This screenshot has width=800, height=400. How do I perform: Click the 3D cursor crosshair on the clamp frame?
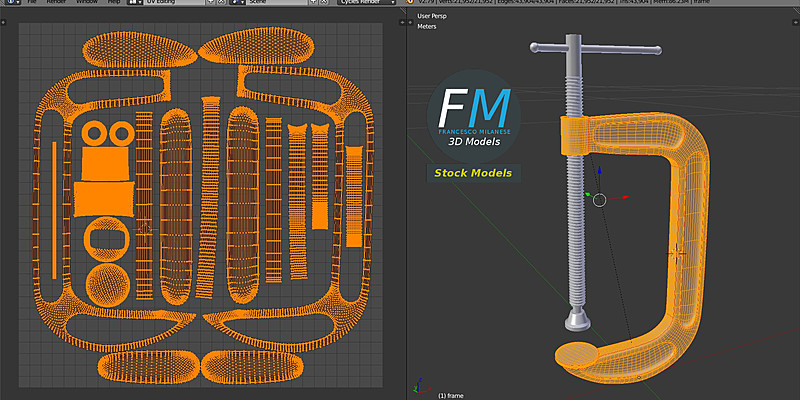click(x=677, y=253)
